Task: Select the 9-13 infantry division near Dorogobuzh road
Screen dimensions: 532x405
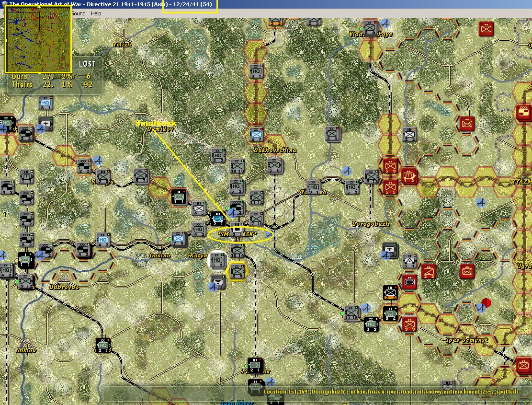Action: point(371,176)
